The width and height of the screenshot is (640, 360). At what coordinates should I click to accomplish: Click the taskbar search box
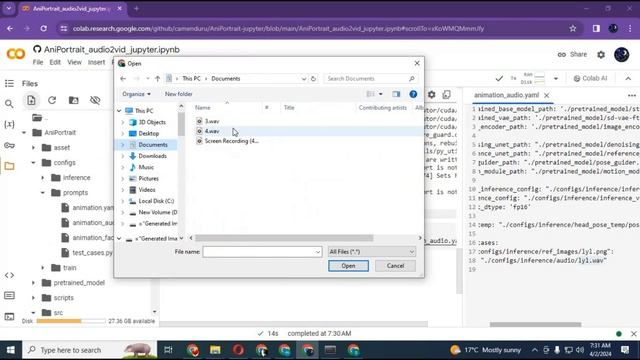coord(89,350)
